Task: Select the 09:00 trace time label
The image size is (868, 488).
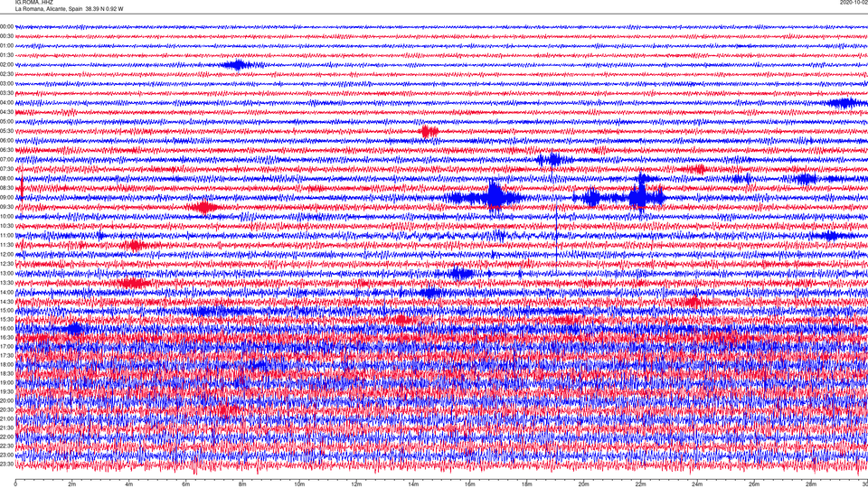Action: pos(6,197)
